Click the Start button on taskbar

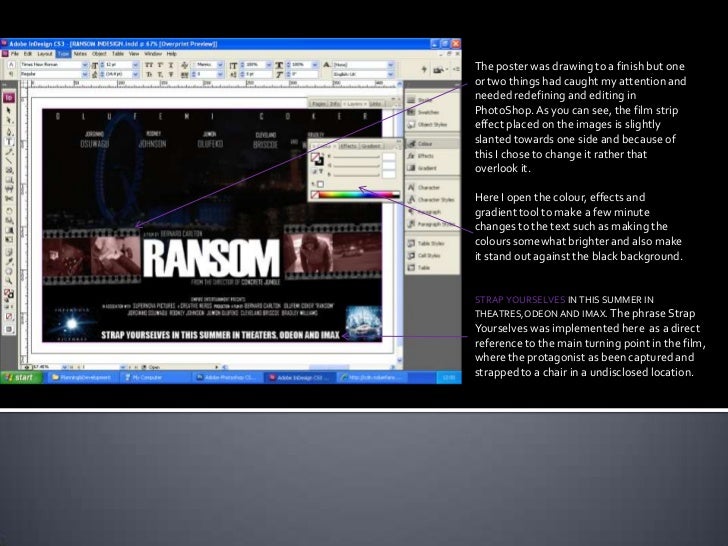point(21,377)
